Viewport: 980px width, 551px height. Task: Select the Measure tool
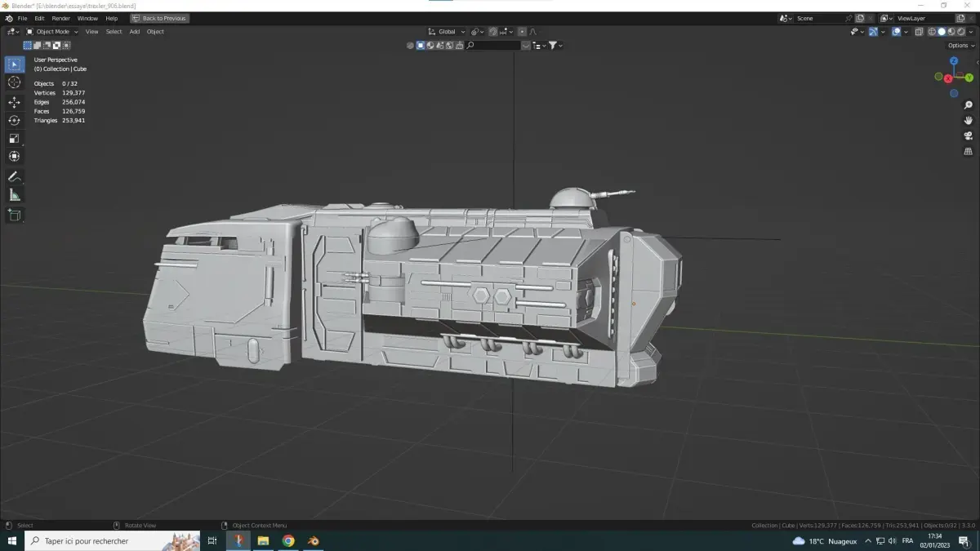point(15,194)
